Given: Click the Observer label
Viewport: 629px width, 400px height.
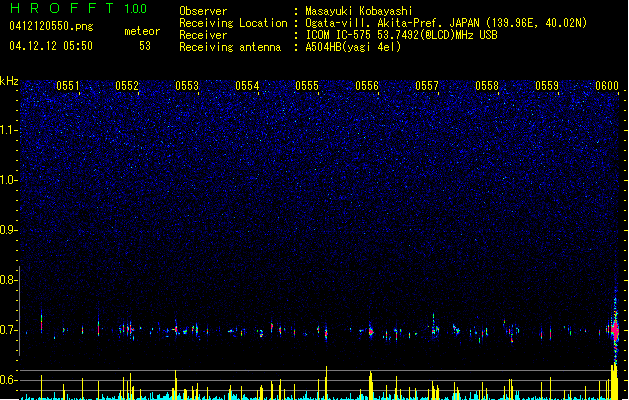Looking at the screenshot, I should tap(203, 11).
